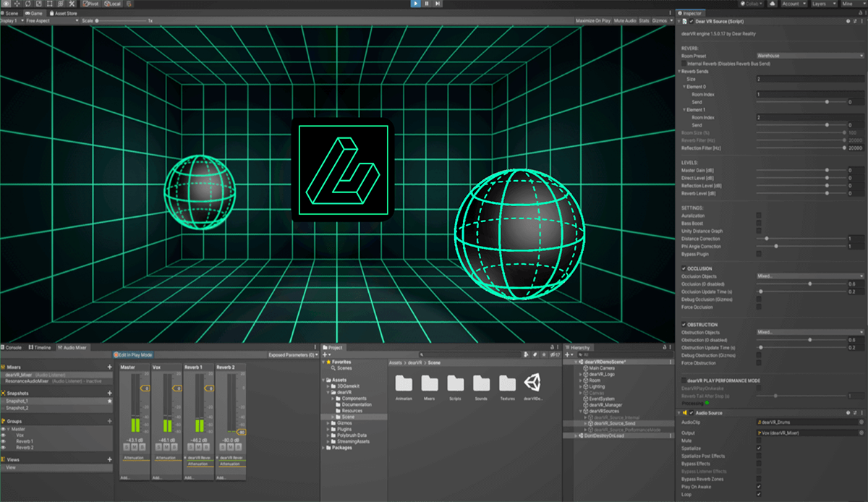The width and height of the screenshot is (868, 502).
Task: Pause the game with the Pause button
Action: [427, 4]
